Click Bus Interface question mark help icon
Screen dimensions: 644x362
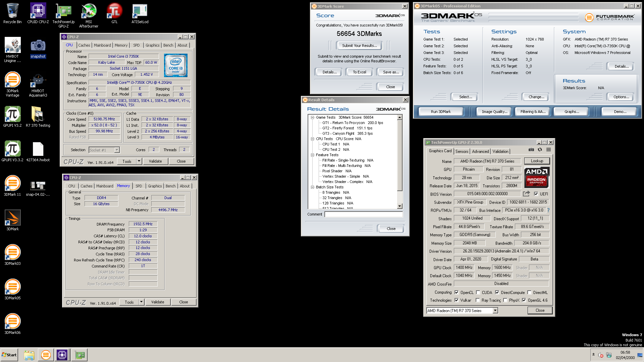(x=548, y=210)
